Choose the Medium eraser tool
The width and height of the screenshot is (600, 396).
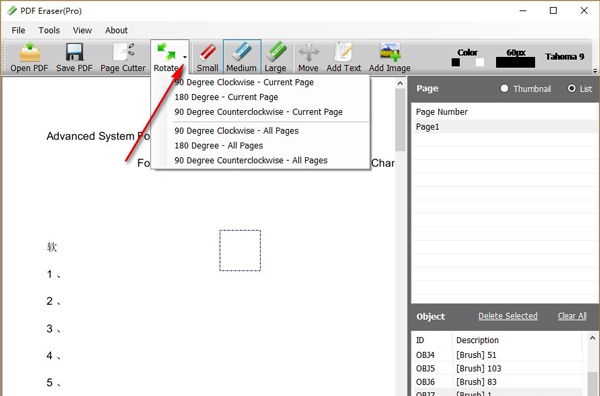tap(241, 57)
